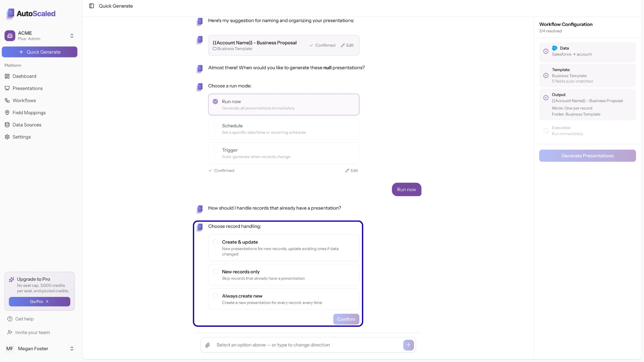This screenshot has height=362, width=644.
Task: Open Presentations from the sidebar icon
Action: pos(7,88)
